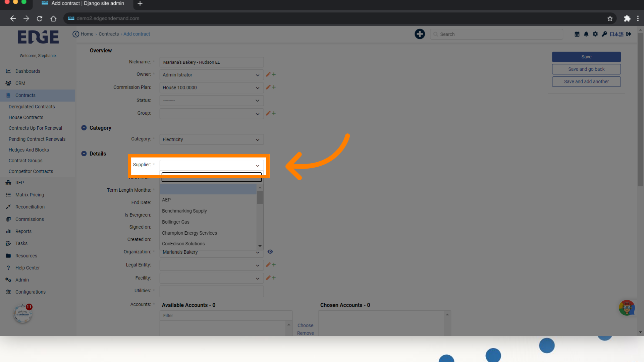Screen dimensions: 644x362
Task: Open the Facility dropdown
Action: (211, 278)
